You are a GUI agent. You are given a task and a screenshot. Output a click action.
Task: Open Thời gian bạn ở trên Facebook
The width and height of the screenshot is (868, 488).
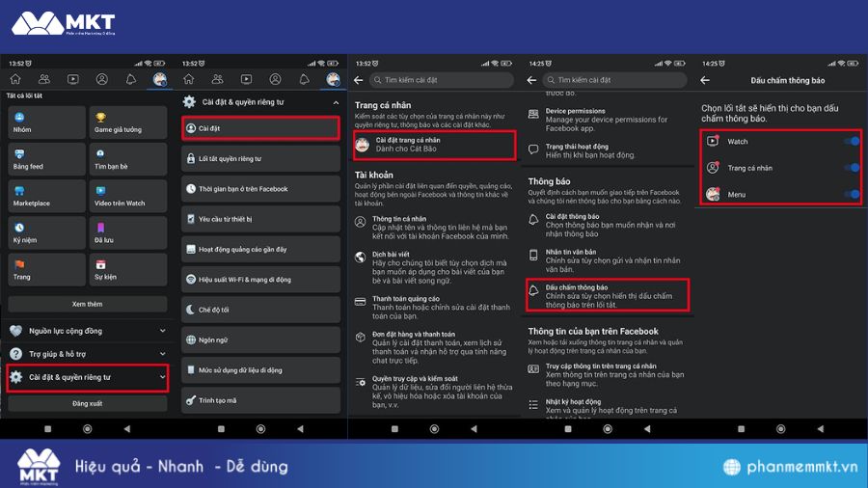[x=260, y=189]
